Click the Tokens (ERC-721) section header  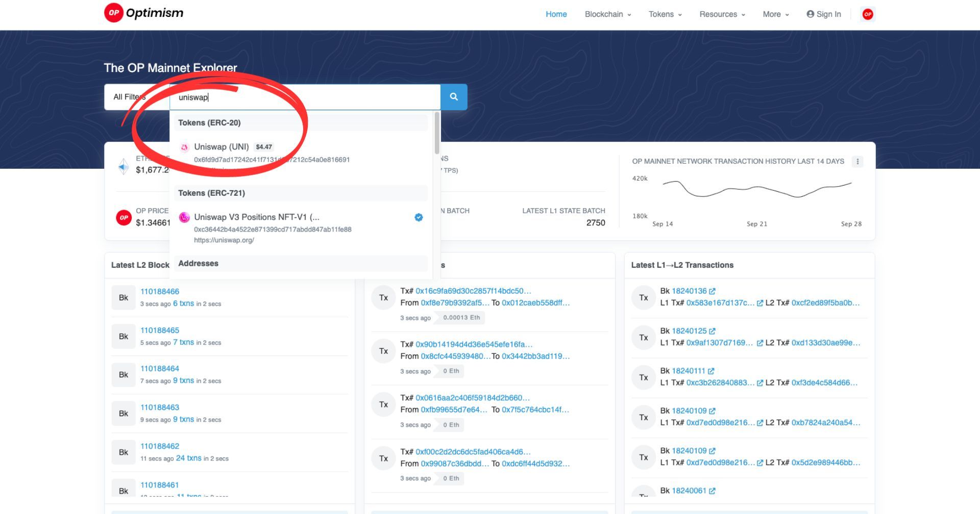[x=301, y=193]
